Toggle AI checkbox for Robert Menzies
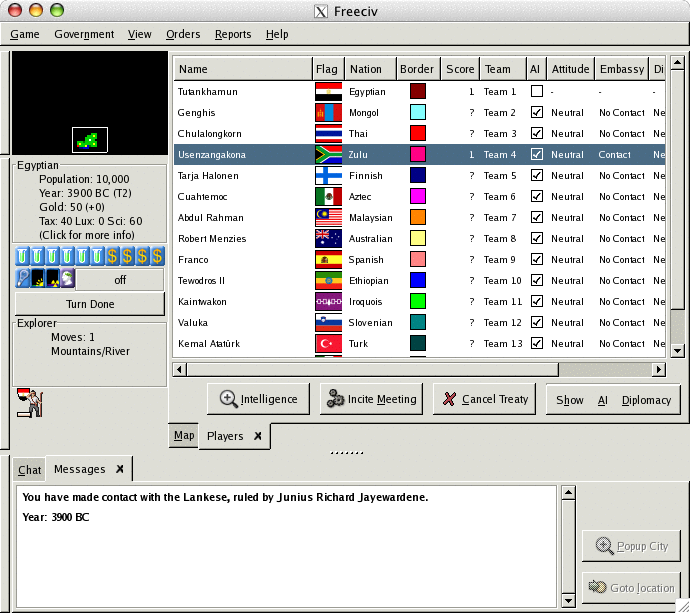The image size is (690, 613). [x=536, y=238]
